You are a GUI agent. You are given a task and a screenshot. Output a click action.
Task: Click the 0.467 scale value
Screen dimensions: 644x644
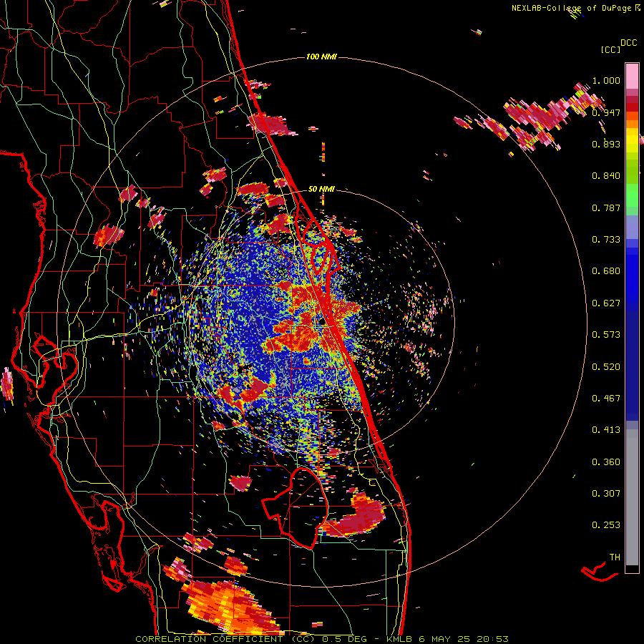(x=606, y=399)
